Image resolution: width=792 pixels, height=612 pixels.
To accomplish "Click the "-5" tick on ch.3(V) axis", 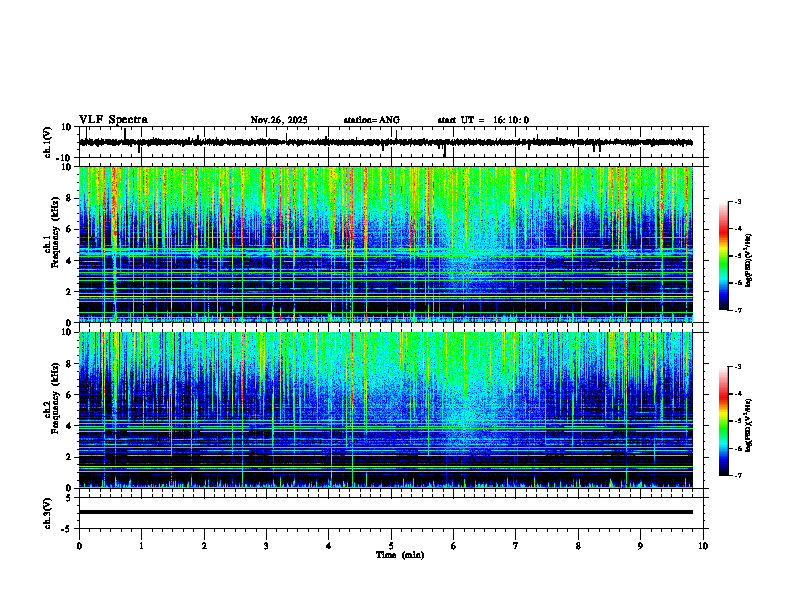I will 66,529.
